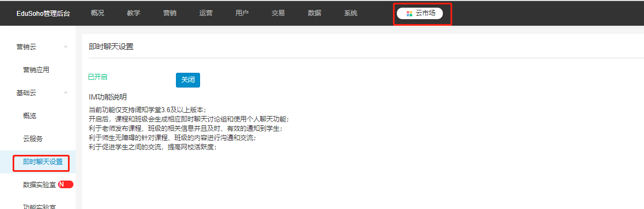The height and width of the screenshot is (209, 644).
Task: Open the 系统 top menu
Action: click(351, 13)
